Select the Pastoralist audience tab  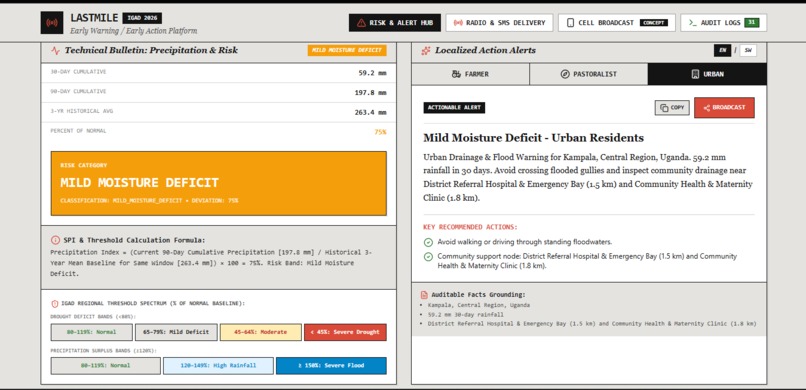pos(589,74)
